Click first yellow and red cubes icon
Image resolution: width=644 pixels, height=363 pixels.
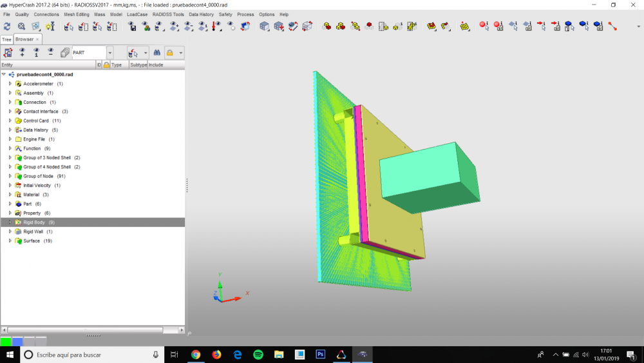327,26
